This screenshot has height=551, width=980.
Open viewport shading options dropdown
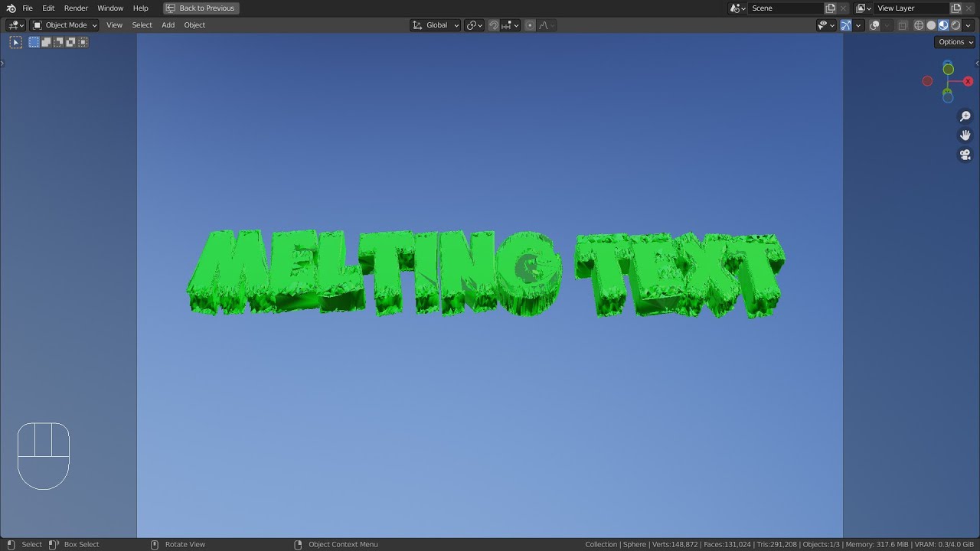[x=968, y=24]
